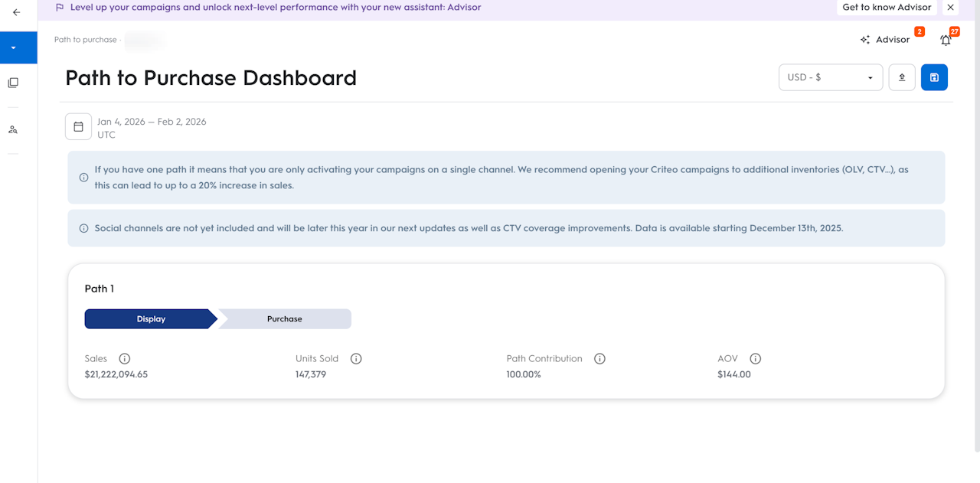
Task: Click the Sales info icon
Action: click(125, 358)
